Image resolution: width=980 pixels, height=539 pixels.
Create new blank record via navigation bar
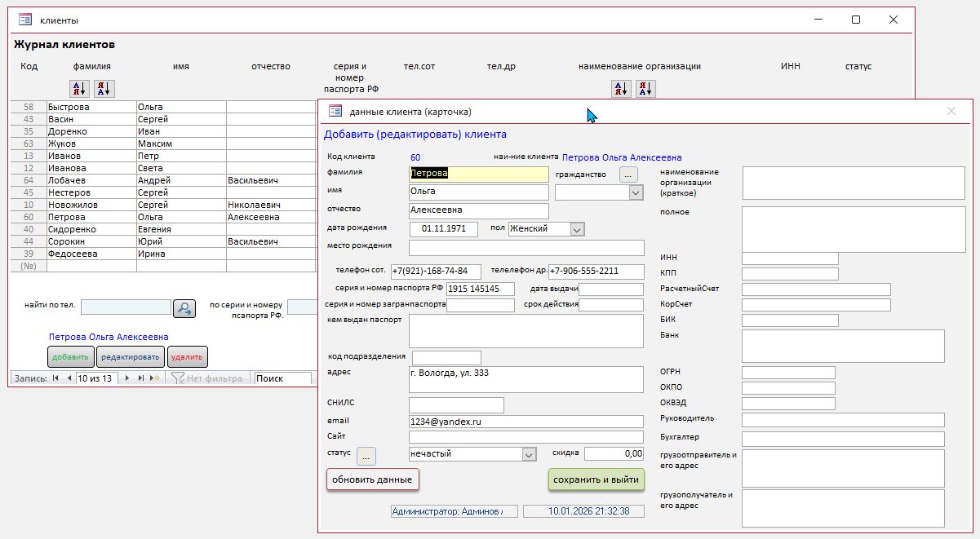pyautogui.click(x=154, y=378)
